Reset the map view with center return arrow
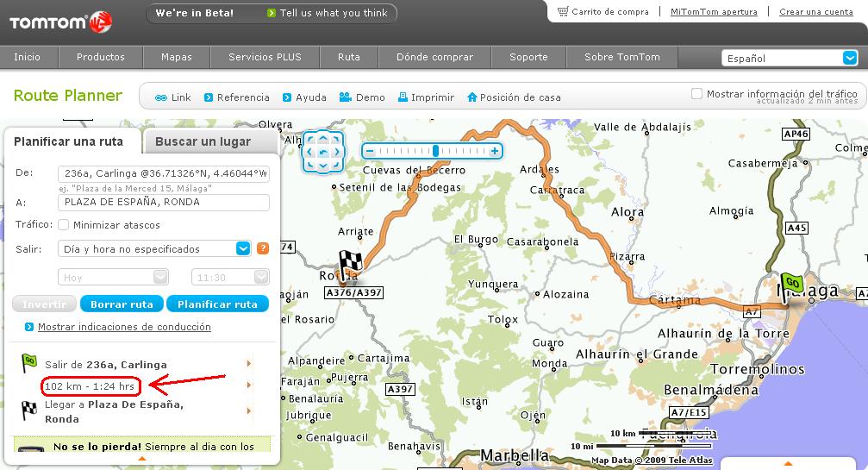The height and width of the screenshot is (470, 868). pyautogui.click(x=323, y=152)
